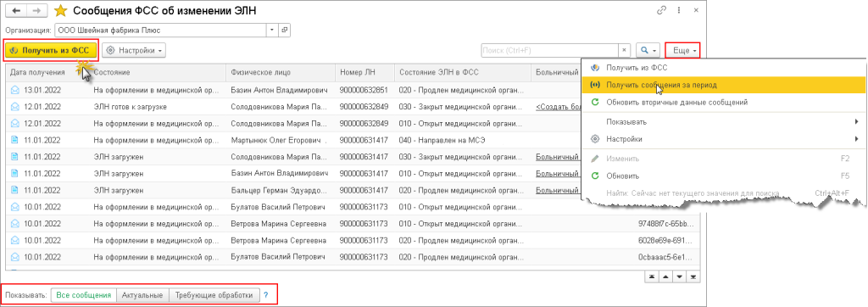Click into the Поиск search field
The height and width of the screenshot is (307, 868).
click(549, 50)
